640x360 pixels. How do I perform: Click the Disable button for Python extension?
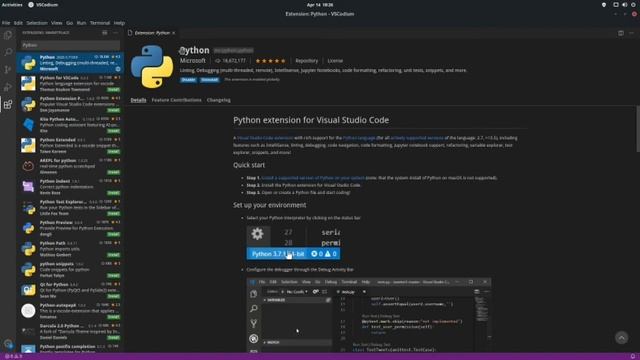tap(188, 80)
